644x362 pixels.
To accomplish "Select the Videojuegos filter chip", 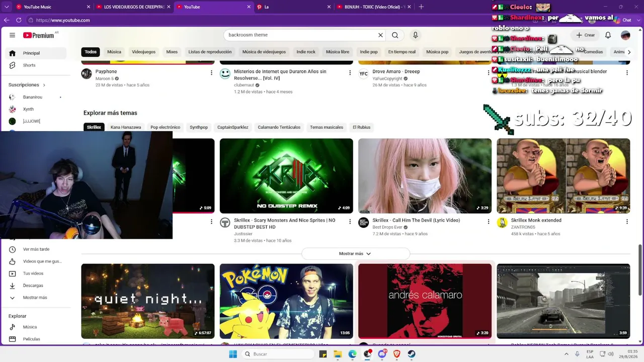I will coord(144,52).
